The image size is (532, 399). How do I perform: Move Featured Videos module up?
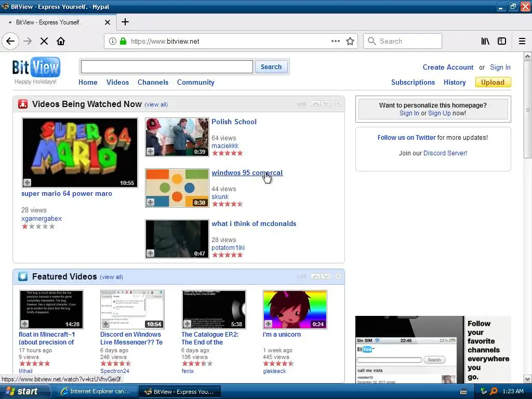tap(315, 276)
